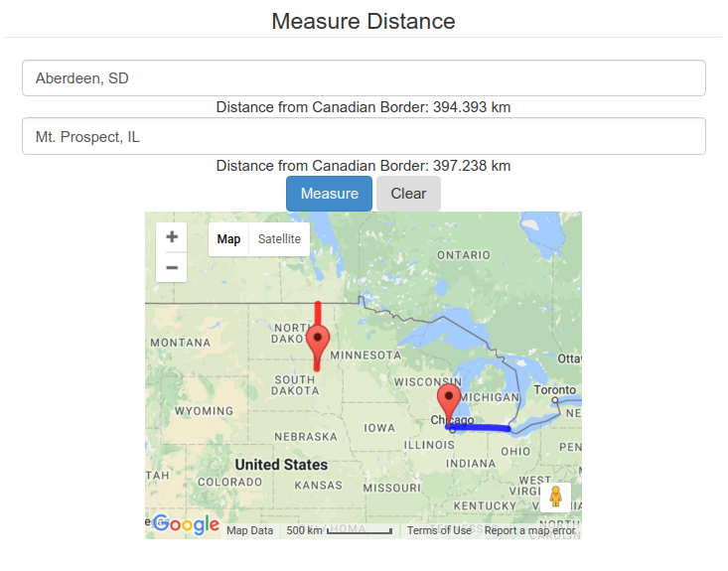Click the MISSOURI label on map
The height and width of the screenshot is (571, 728).
pos(392,489)
